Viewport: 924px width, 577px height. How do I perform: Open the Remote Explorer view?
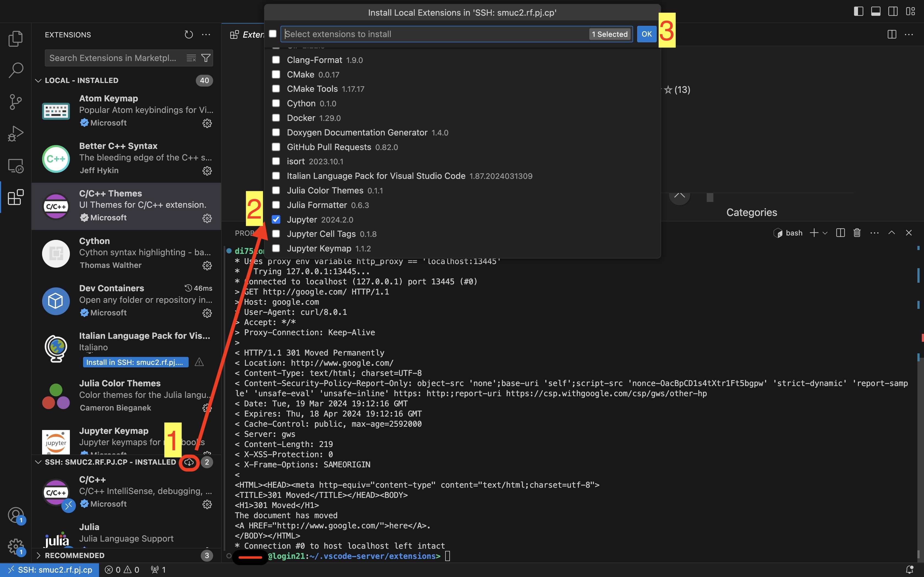coord(16,166)
